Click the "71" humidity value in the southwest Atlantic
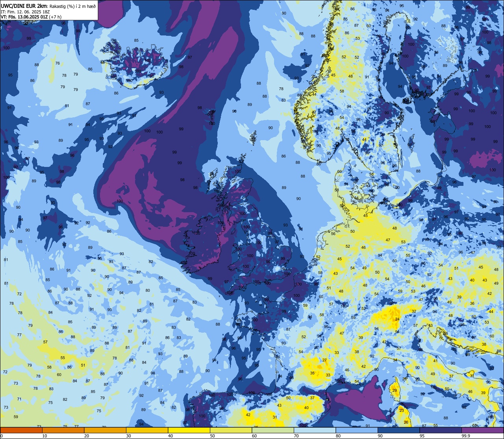The image size is (504, 439). (19, 399)
